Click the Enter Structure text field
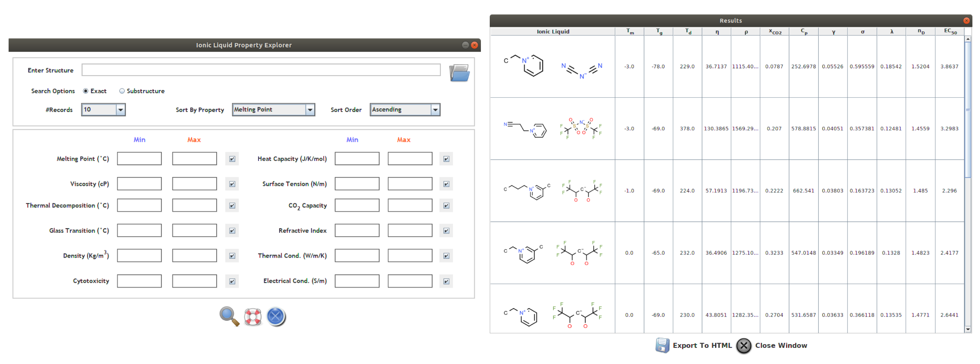The image size is (980, 364). pyautogui.click(x=261, y=70)
